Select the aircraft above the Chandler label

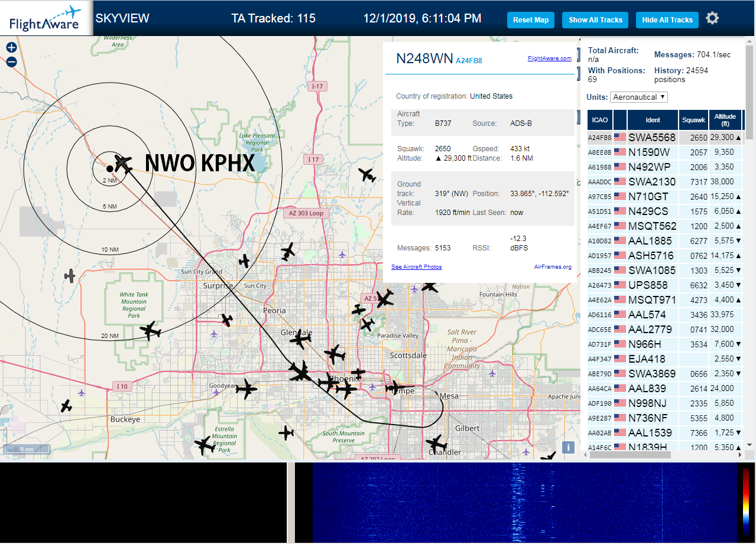[436, 443]
